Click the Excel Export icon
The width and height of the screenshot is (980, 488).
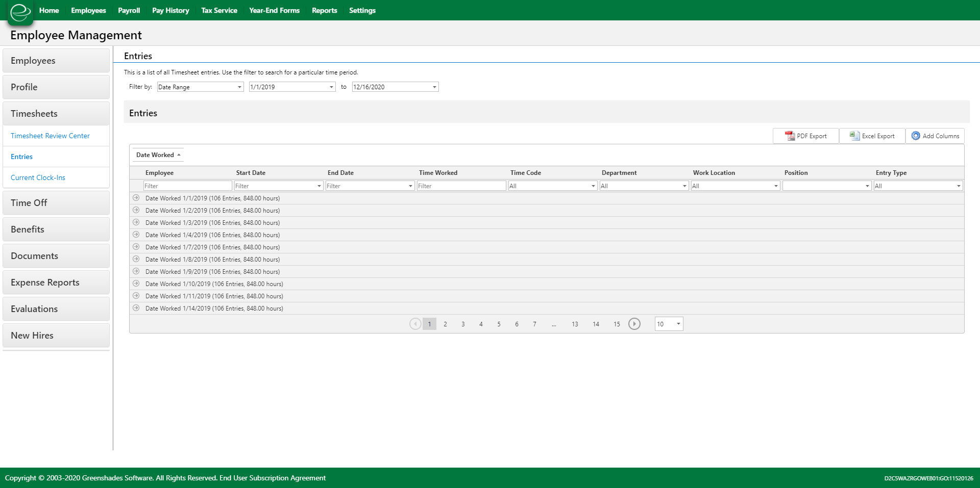(x=853, y=136)
